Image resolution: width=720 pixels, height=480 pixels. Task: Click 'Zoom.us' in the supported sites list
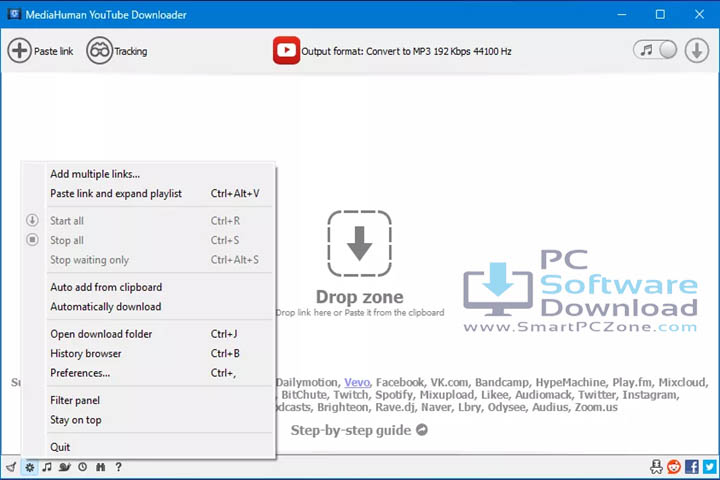point(596,407)
